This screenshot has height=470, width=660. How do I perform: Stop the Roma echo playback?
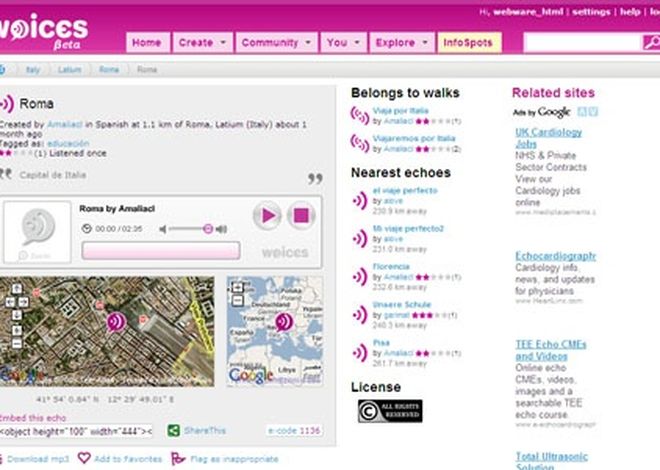301,215
